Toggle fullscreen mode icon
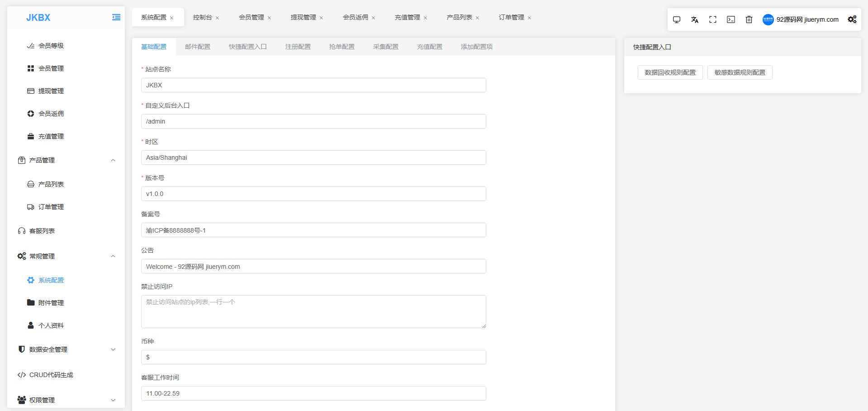Viewport: 868px width, 411px height. (713, 19)
